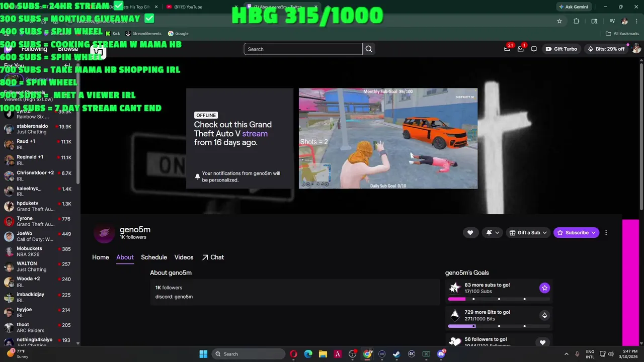Image resolution: width=644 pixels, height=362 pixels.
Task: Open the Browse page link
Action: pos(68,49)
